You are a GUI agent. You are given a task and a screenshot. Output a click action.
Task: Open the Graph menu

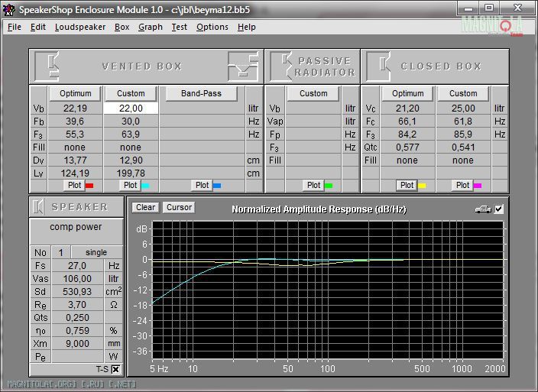[151, 27]
